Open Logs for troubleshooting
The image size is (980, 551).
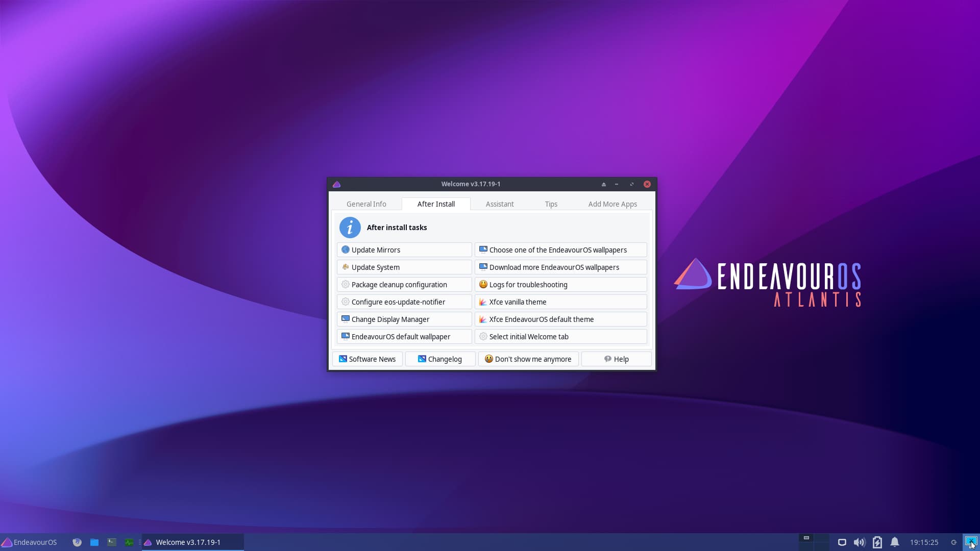(x=560, y=285)
